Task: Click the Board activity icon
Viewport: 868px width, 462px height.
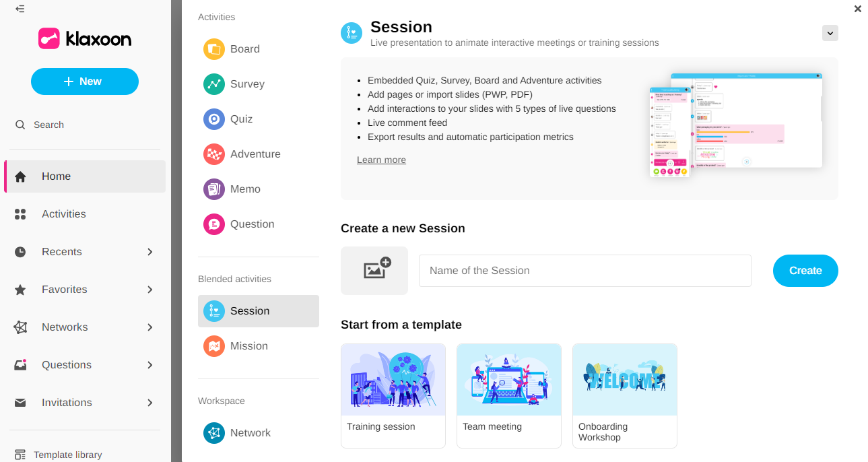Action: coord(214,49)
